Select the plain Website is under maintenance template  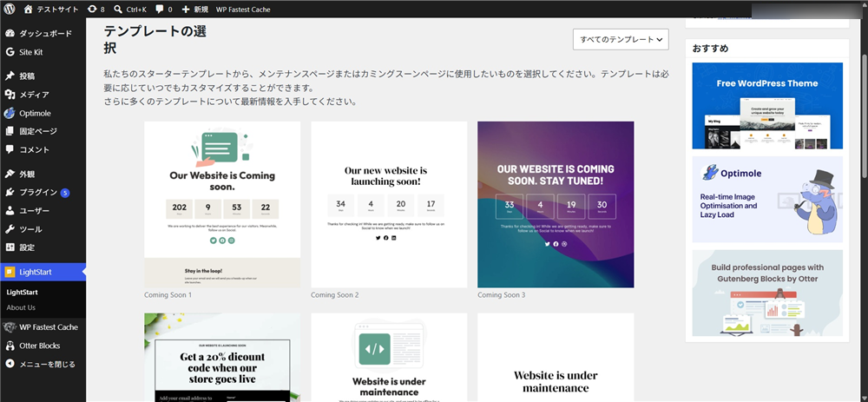pos(556,357)
